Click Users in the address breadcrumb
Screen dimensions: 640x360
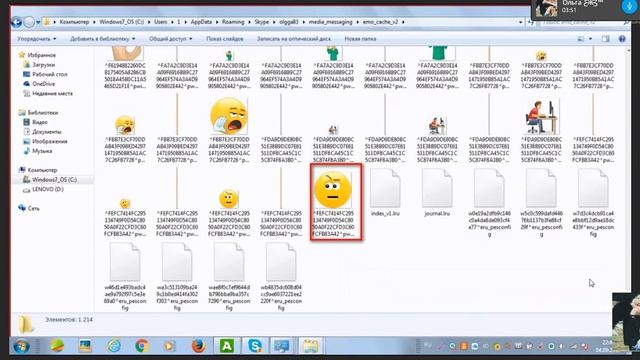(x=160, y=22)
